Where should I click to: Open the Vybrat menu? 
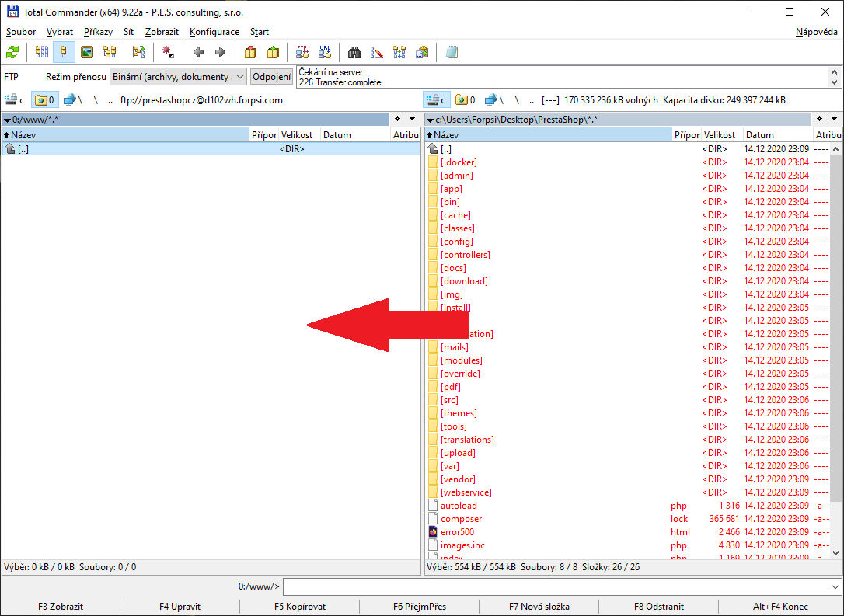[x=60, y=32]
